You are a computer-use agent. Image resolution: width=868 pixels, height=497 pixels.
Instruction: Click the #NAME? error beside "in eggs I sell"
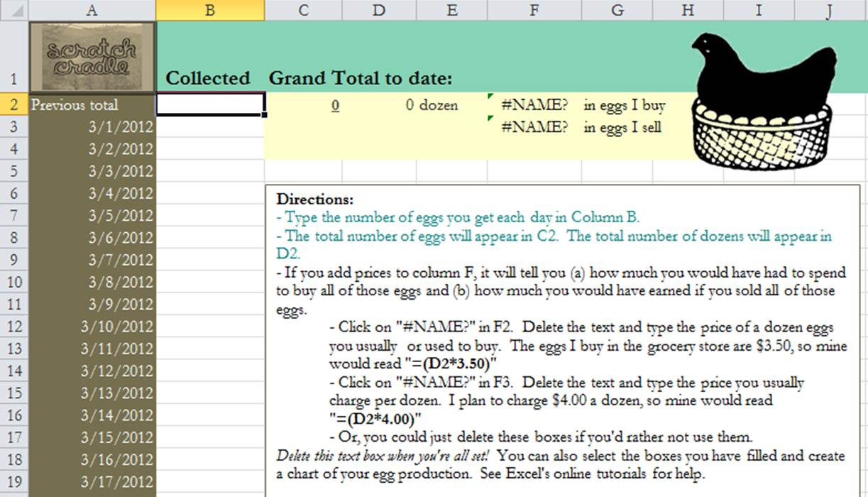(x=534, y=128)
